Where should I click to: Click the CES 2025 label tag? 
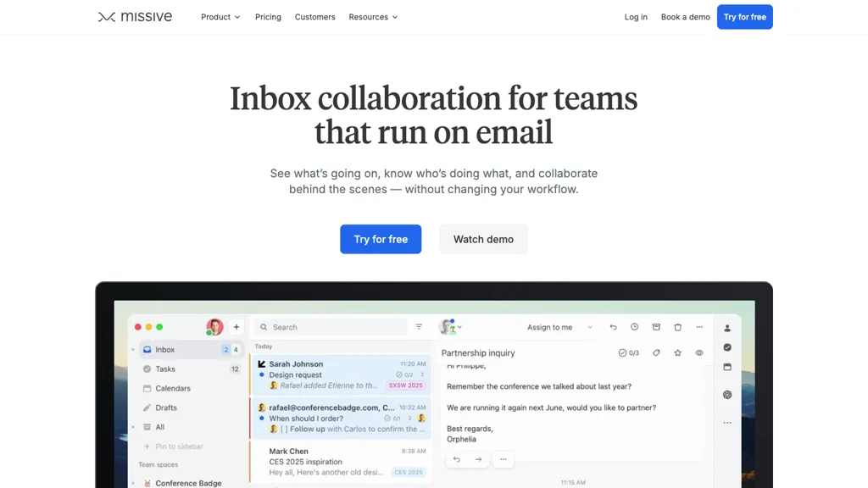(x=408, y=473)
